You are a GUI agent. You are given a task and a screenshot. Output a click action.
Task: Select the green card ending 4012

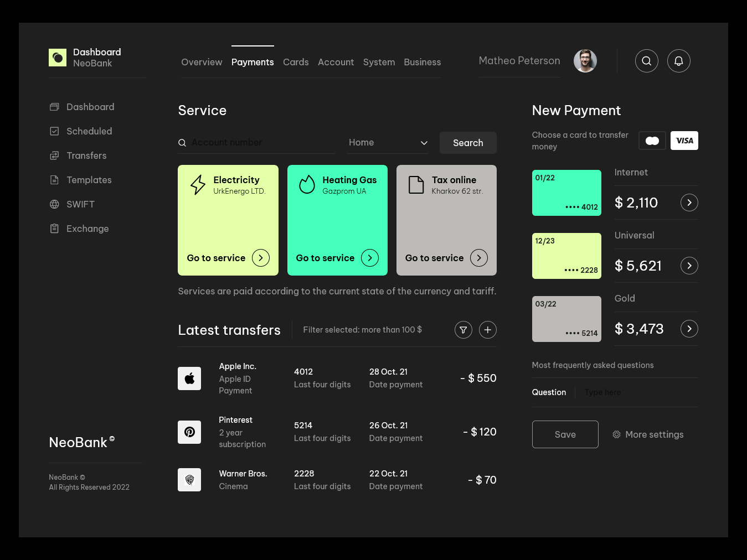(x=566, y=193)
